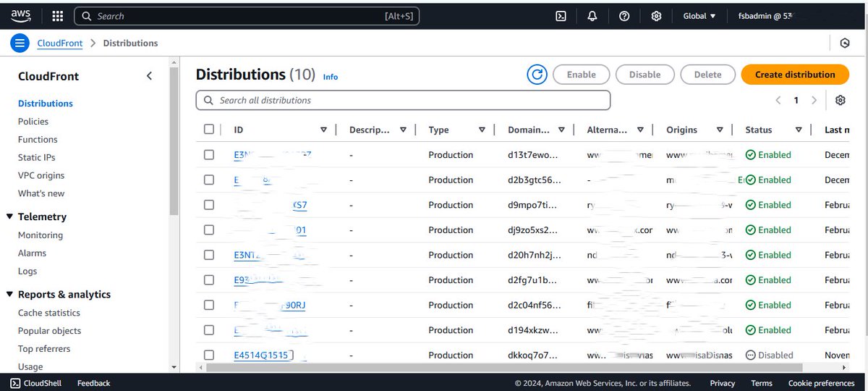Open Popular objects report

click(x=50, y=331)
